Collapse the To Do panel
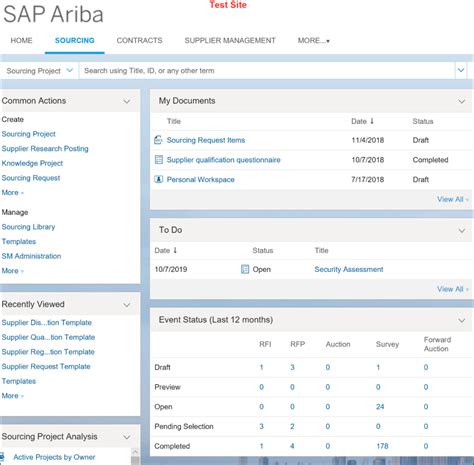The width and height of the screenshot is (474, 465). point(462,230)
